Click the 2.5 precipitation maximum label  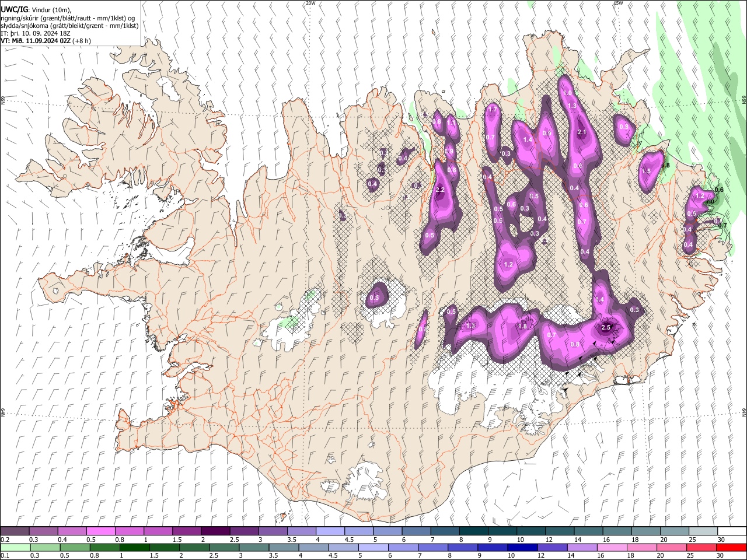[606, 328]
